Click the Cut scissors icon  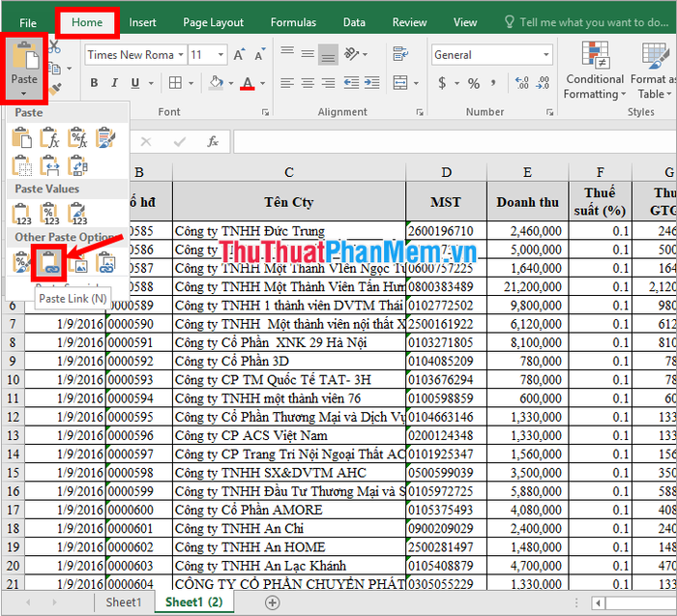tap(55, 47)
